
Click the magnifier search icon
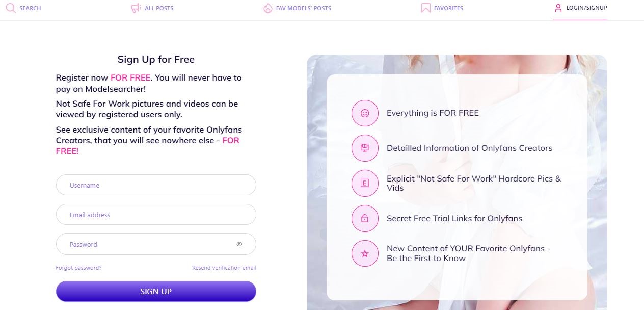[10, 8]
